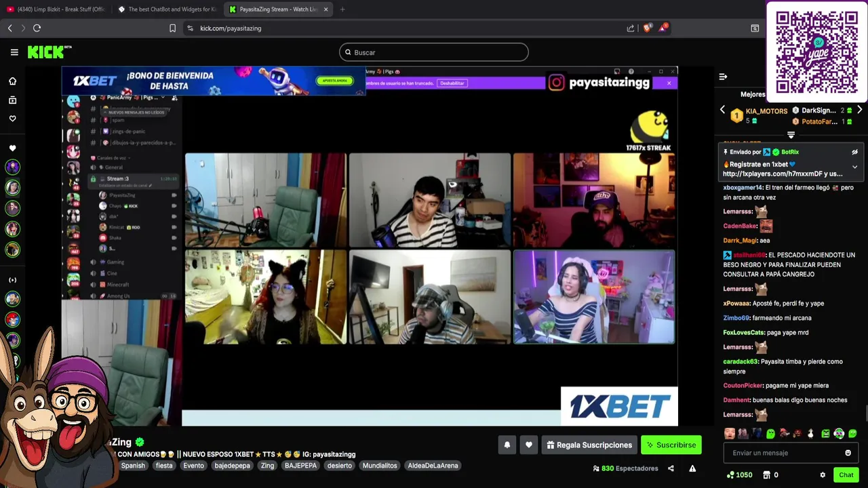Click the browser back arrow
Viewport: 868px width, 488px height.
[9, 28]
